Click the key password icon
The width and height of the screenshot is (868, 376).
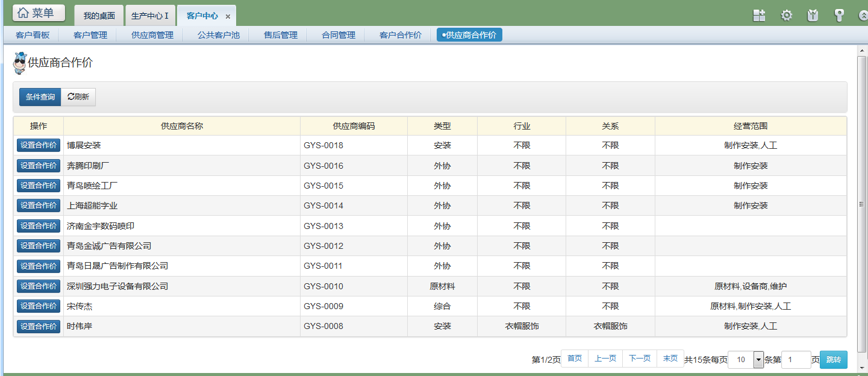coord(838,16)
